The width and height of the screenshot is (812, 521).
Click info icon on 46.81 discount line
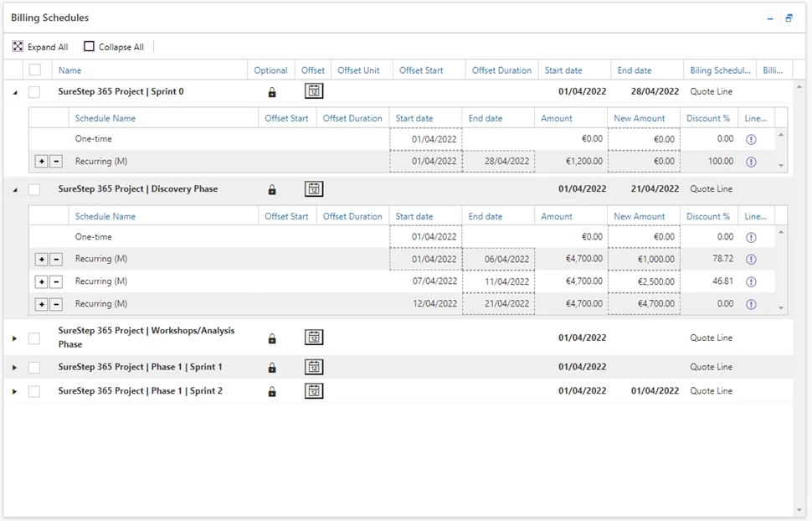pos(751,281)
